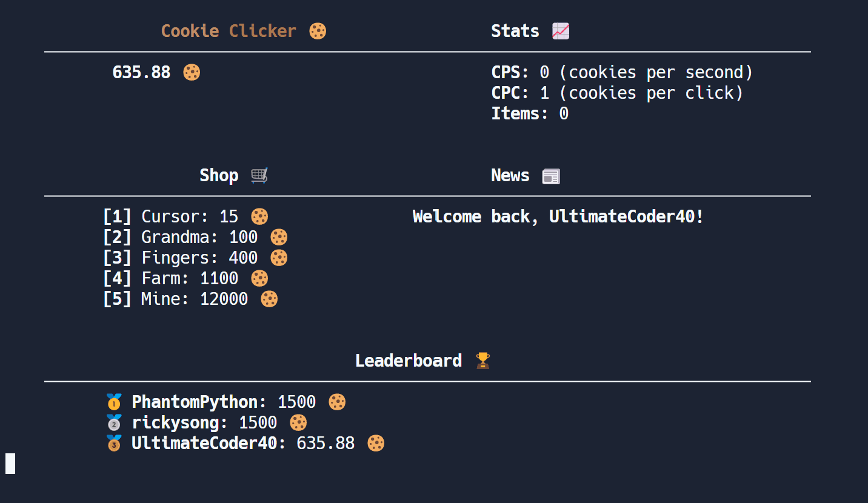Click the CPC cookies per click stat
The height and width of the screenshot is (503, 868).
617,93
